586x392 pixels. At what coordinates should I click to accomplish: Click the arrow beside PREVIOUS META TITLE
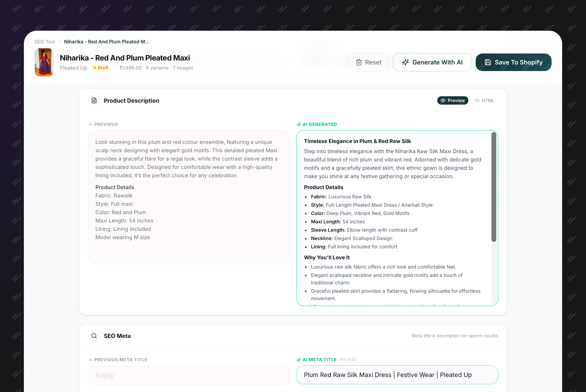90,359
